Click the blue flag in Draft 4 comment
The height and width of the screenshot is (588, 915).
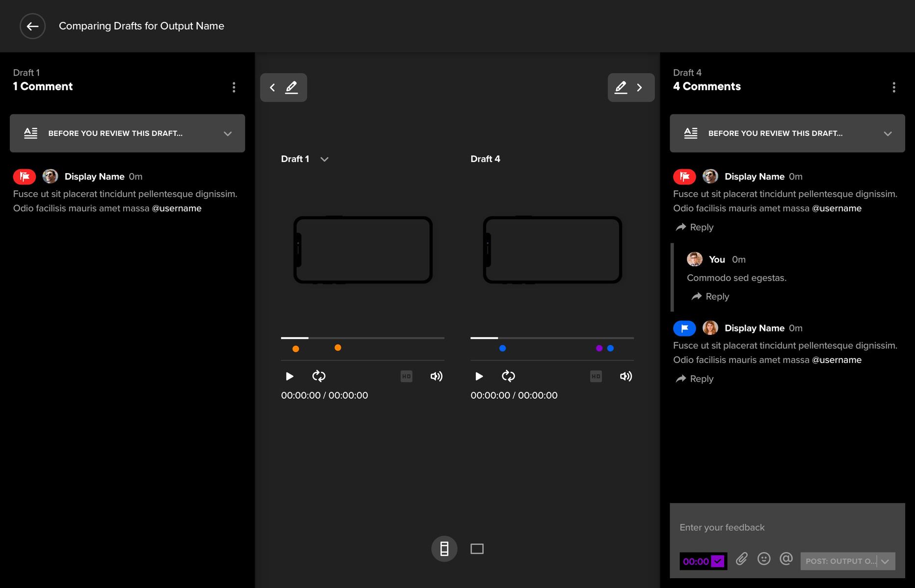pos(684,328)
